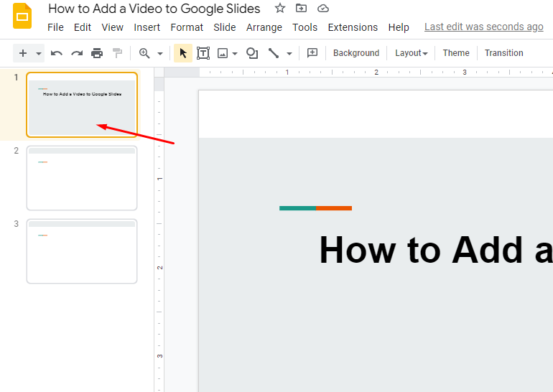Move presentation to a folder icon

click(x=301, y=8)
